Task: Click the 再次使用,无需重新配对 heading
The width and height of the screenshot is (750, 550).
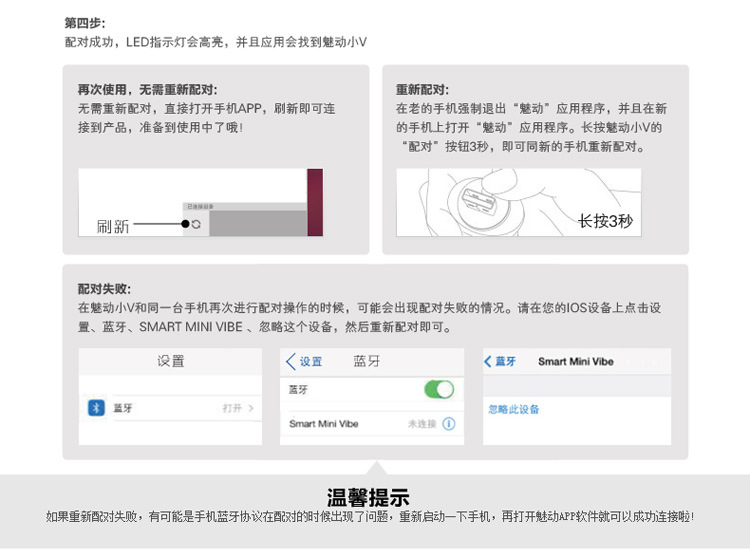Action: coord(147,89)
